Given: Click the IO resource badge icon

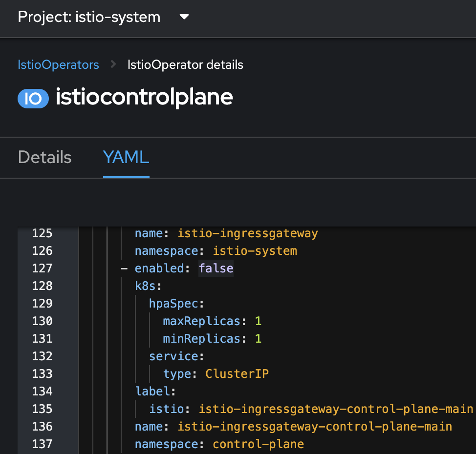Looking at the screenshot, I should tap(33, 99).
